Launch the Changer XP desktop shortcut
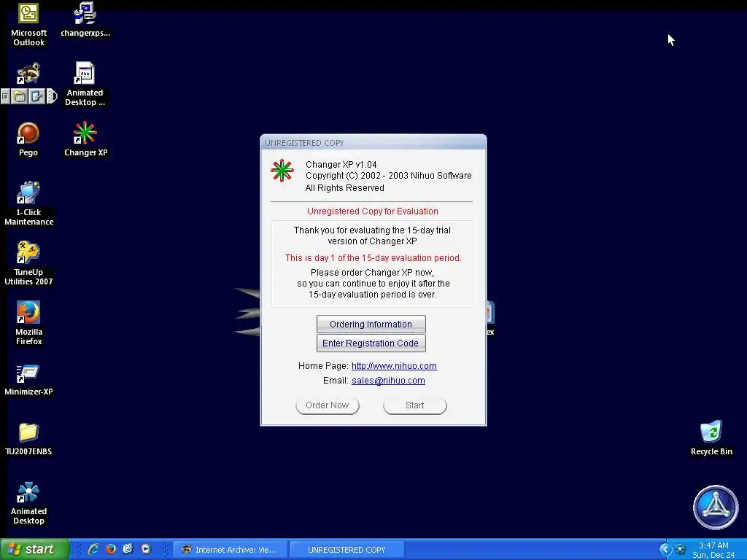This screenshot has height=560, width=747. click(x=86, y=139)
